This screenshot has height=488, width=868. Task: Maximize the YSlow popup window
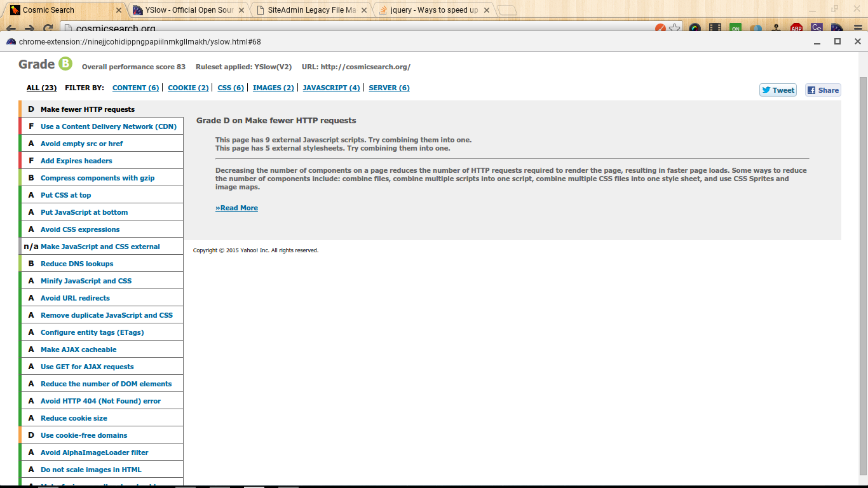[837, 41]
